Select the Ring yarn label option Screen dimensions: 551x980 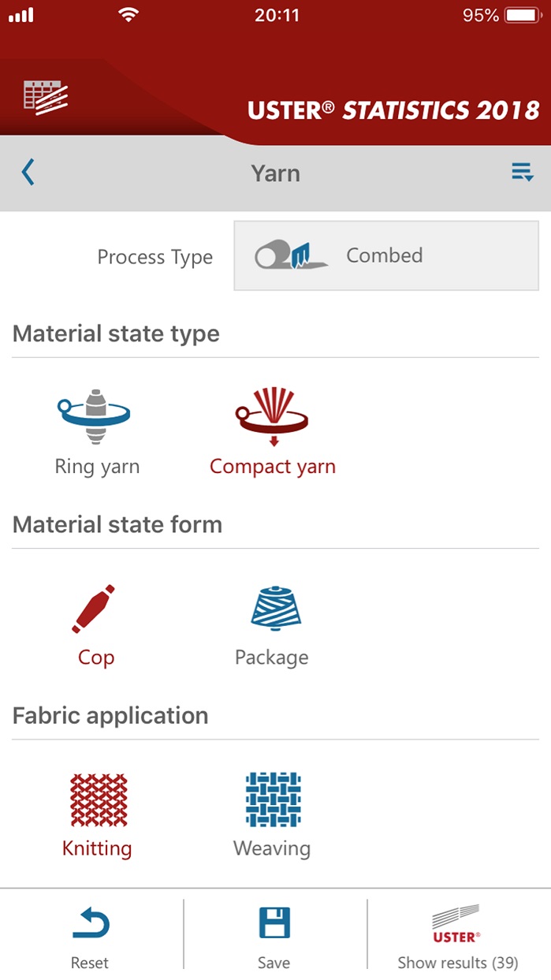pos(97,467)
